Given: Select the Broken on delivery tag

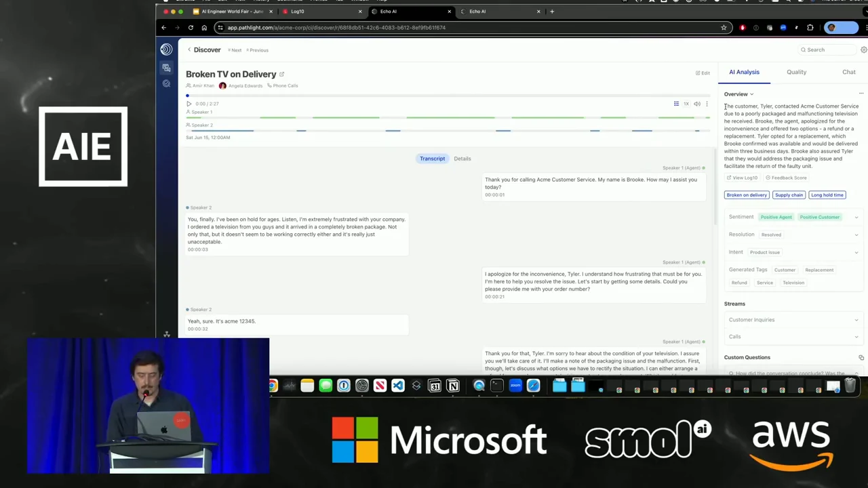Looking at the screenshot, I should point(747,195).
